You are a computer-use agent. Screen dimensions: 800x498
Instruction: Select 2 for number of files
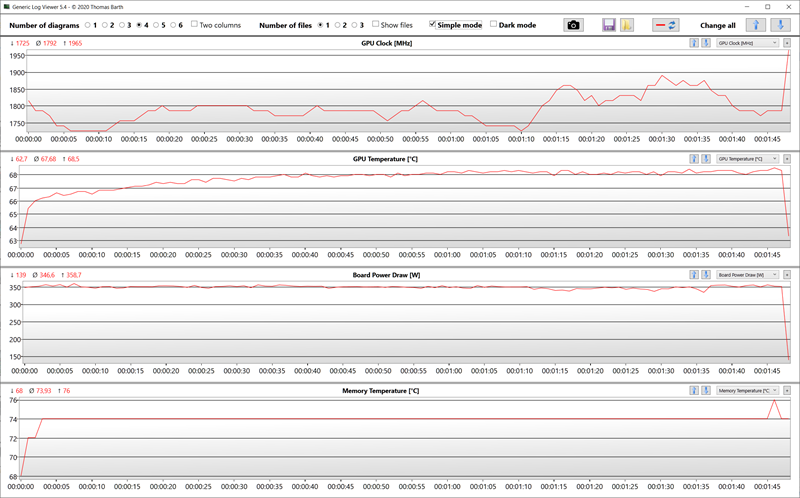click(337, 25)
